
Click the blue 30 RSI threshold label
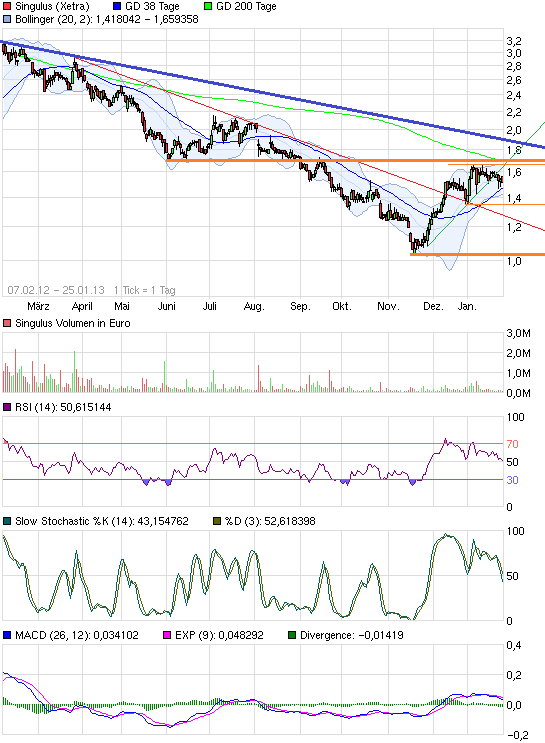coord(512,480)
